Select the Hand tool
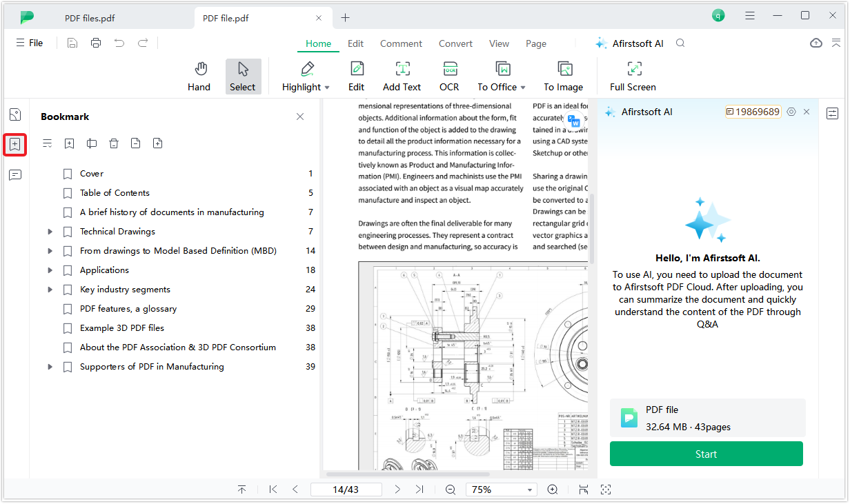This screenshot has width=850, height=504. tap(199, 76)
